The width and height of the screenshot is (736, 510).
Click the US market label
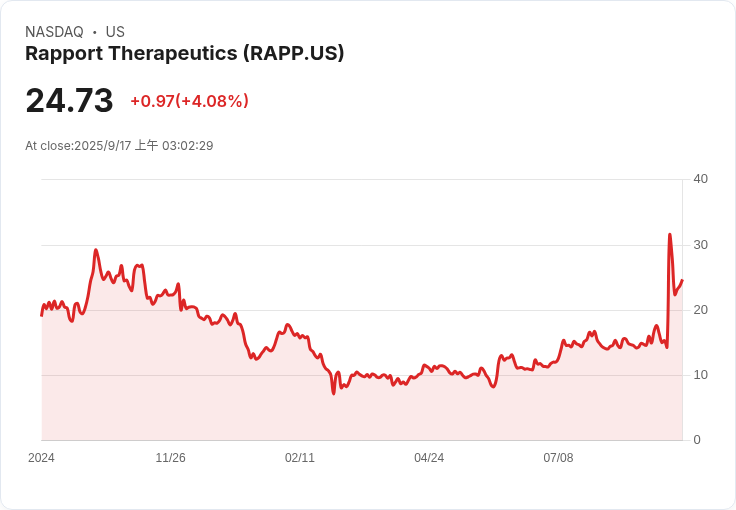coord(115,32)
